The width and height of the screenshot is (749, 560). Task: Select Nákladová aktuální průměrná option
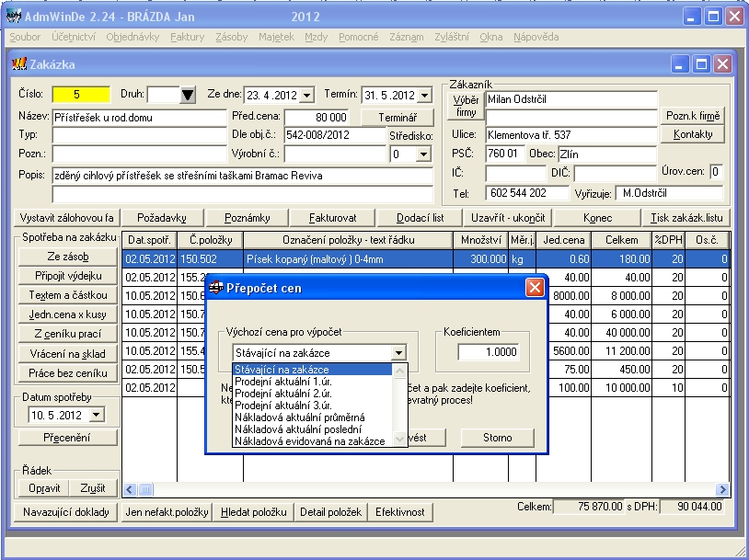pos(299,417)
